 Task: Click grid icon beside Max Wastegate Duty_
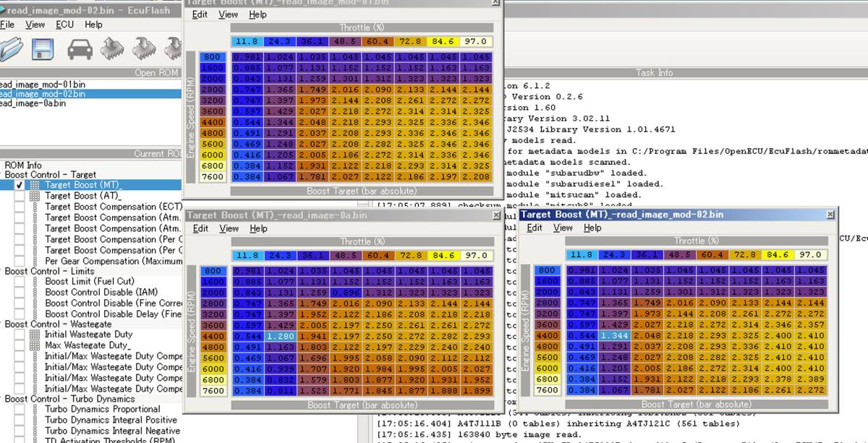pos(34,345)
